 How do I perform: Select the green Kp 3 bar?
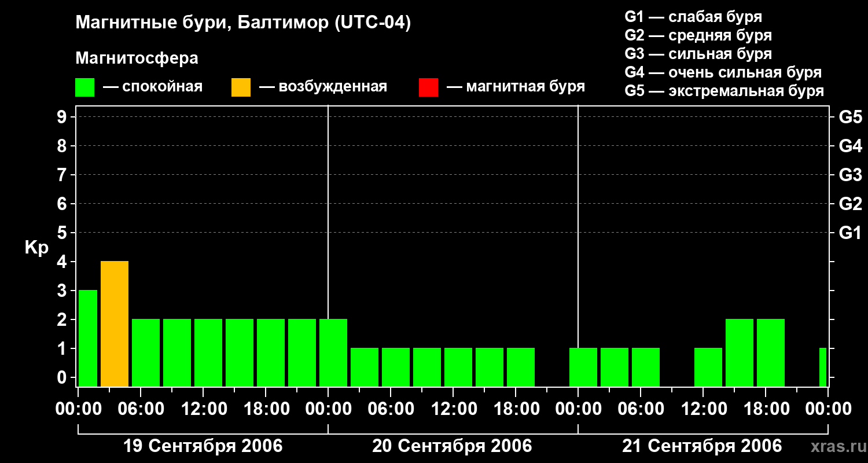tap(88, 339)
